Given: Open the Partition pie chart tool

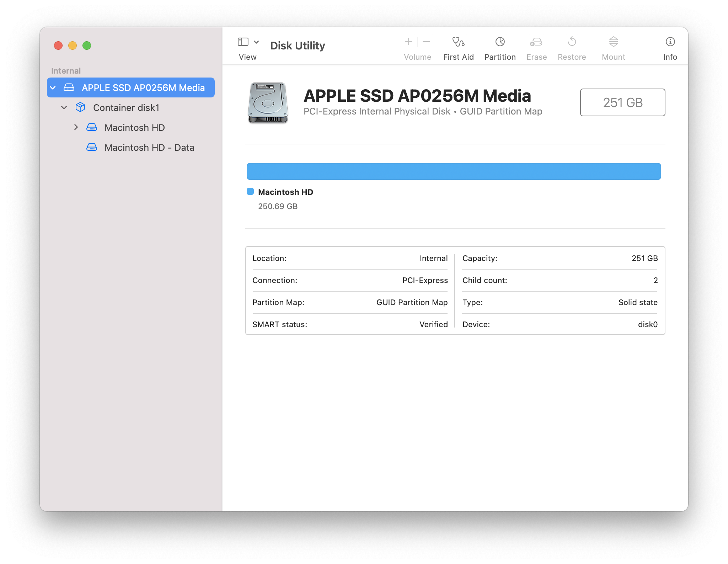Looking at the screenshot, I should (500, 42).
